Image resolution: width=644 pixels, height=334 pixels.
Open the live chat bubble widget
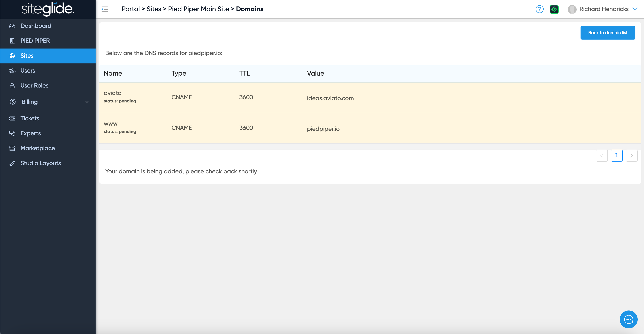pos(629,319)
